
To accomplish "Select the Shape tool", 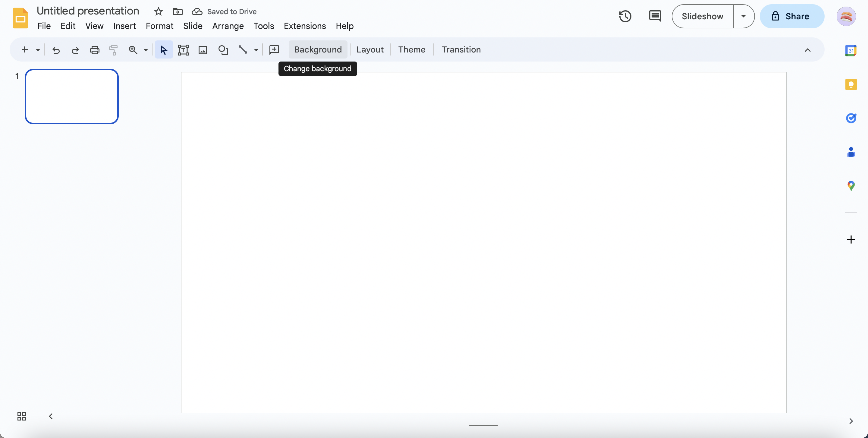I will click(x=223, y=49).
